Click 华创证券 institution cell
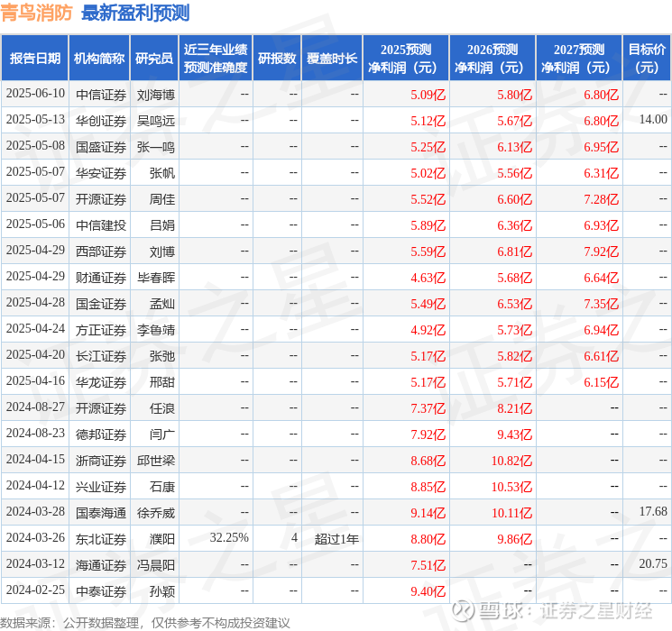This screenshot has height=631, width=672. click(101, 121)
